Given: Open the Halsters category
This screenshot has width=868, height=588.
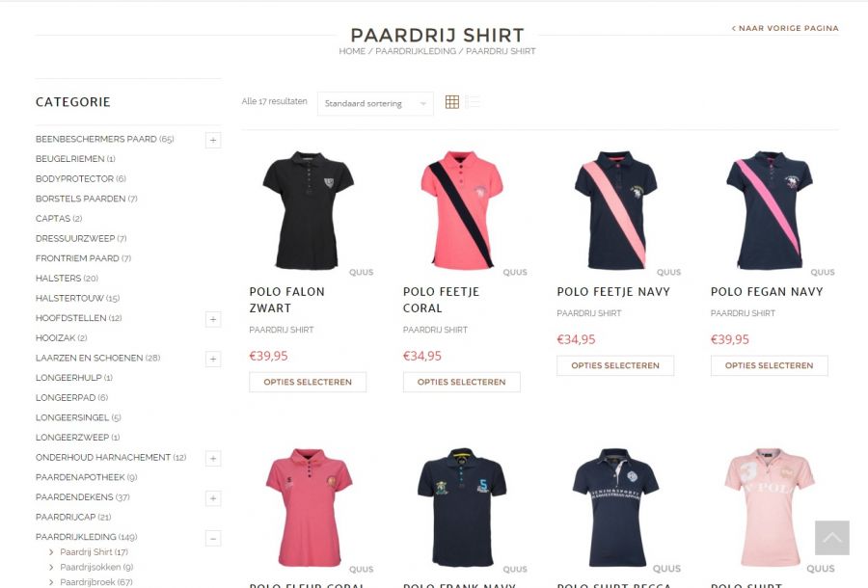Looking at the screenshot, I should click(67, 279).
